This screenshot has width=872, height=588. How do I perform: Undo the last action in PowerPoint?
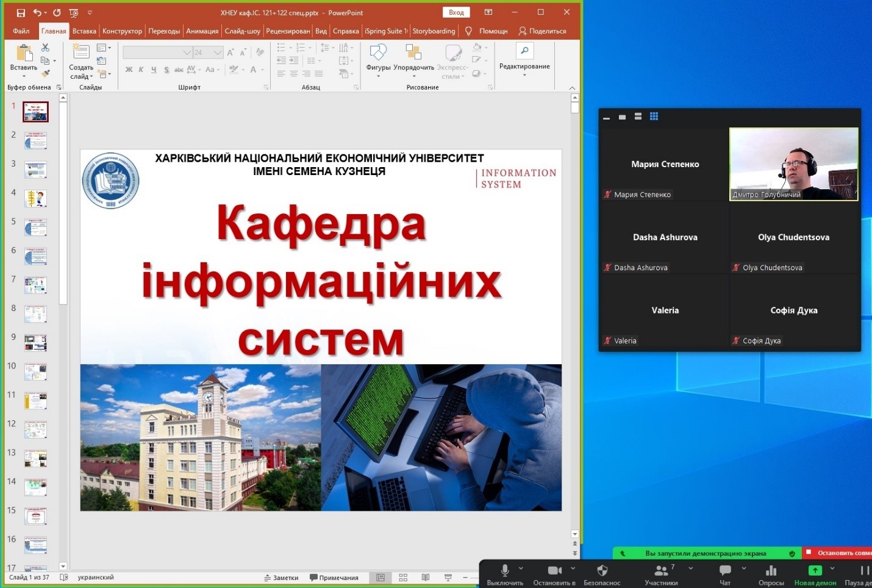[37, 13]
